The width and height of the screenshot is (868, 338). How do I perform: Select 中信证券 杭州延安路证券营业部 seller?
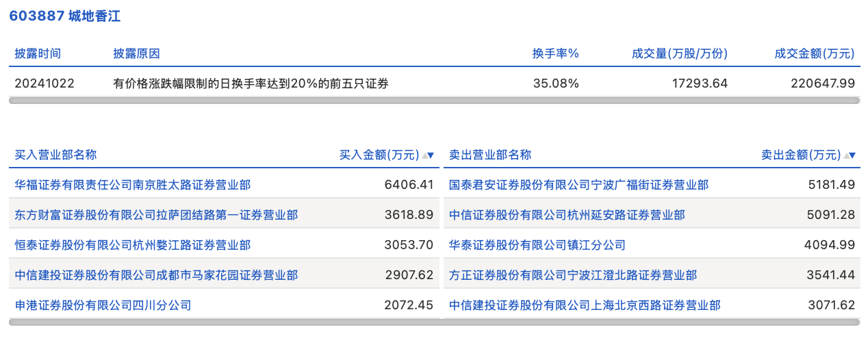tap(567, 215)
